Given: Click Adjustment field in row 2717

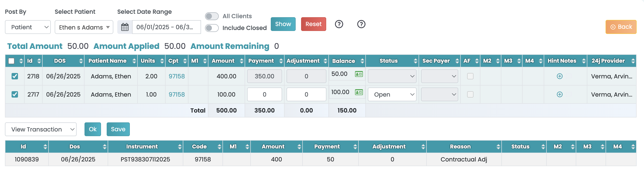Looking at the screenshot, I should 306,94.
